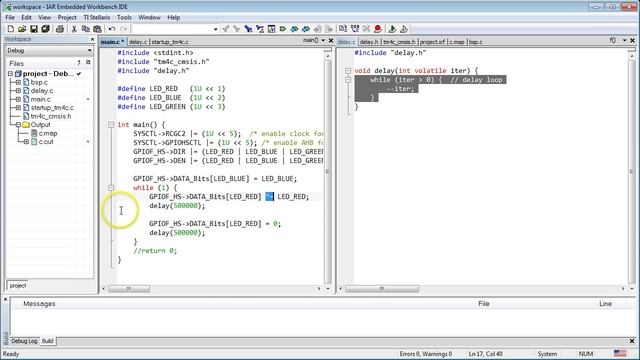This screenshot has height=360, width=640.
Task: Open the main() function list dropdown
Action: tap(323, 40)
